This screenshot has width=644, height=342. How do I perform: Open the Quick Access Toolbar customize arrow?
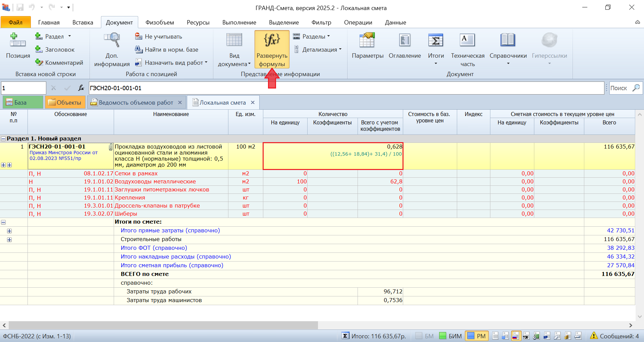pyautogui.click(x=68, y=7)
